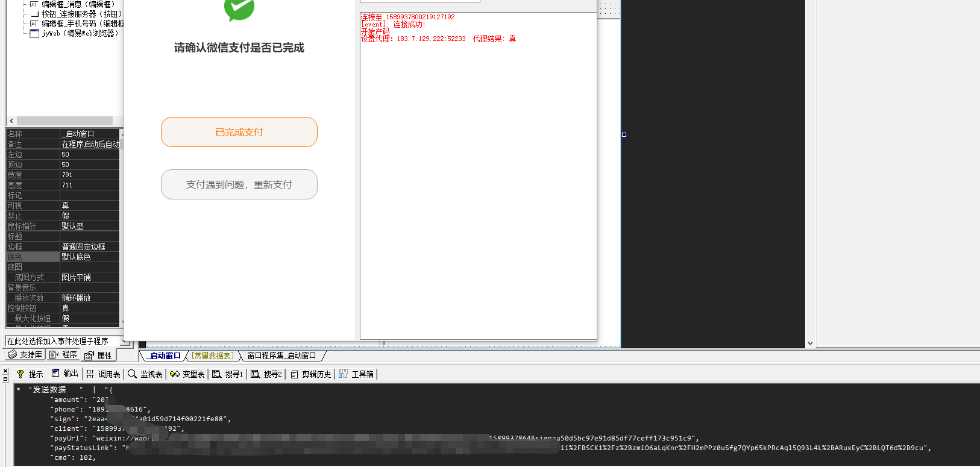Switch to the 变量表 panel tab
This screenshot has width=980, height=467.
187,374
